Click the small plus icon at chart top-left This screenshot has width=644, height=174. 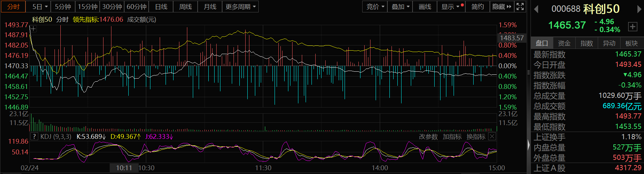click(33, 29)
